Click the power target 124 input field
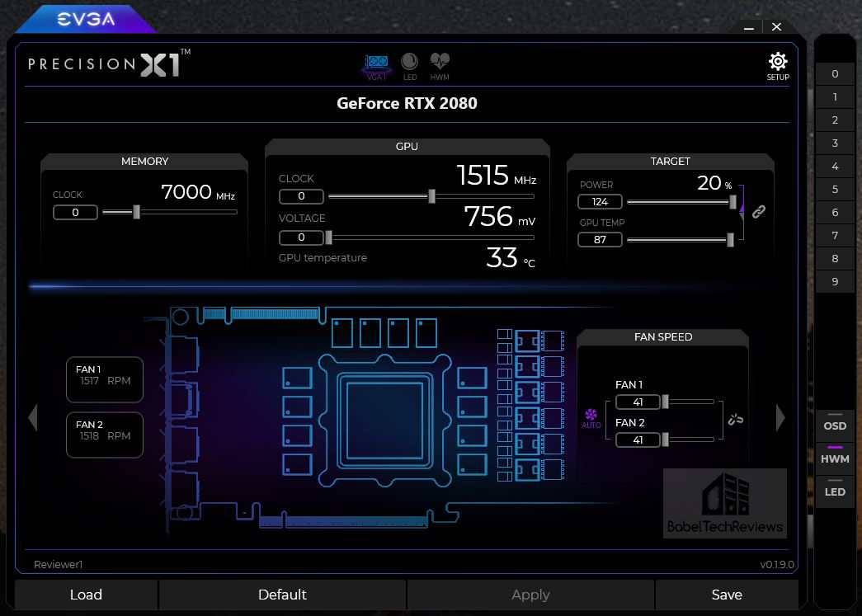Viewport: 862px width, 616px height. (600, 202)
